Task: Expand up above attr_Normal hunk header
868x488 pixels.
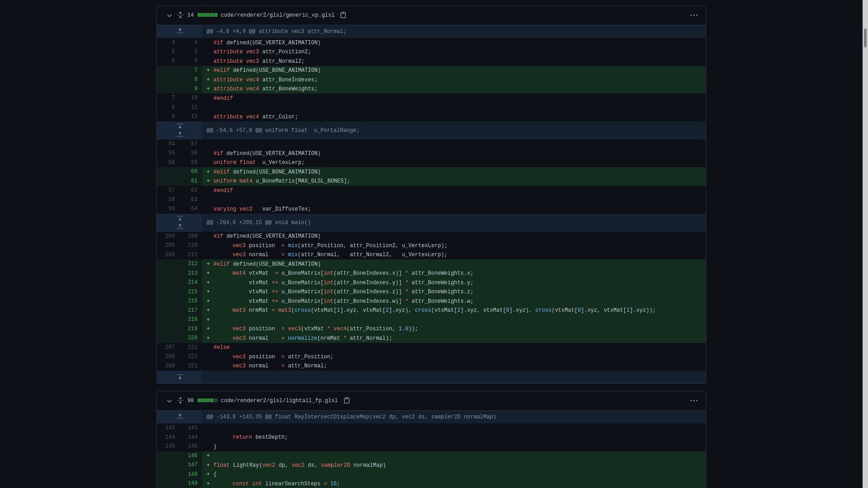Action: (180, 31)
